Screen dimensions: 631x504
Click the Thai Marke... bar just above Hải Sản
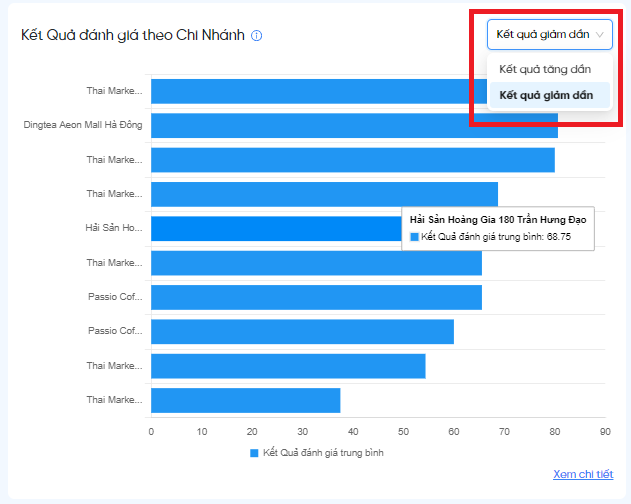tap(324, 194)
